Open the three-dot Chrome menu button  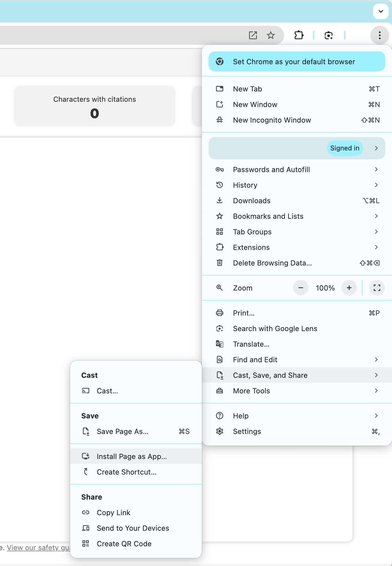coord(379,35)
